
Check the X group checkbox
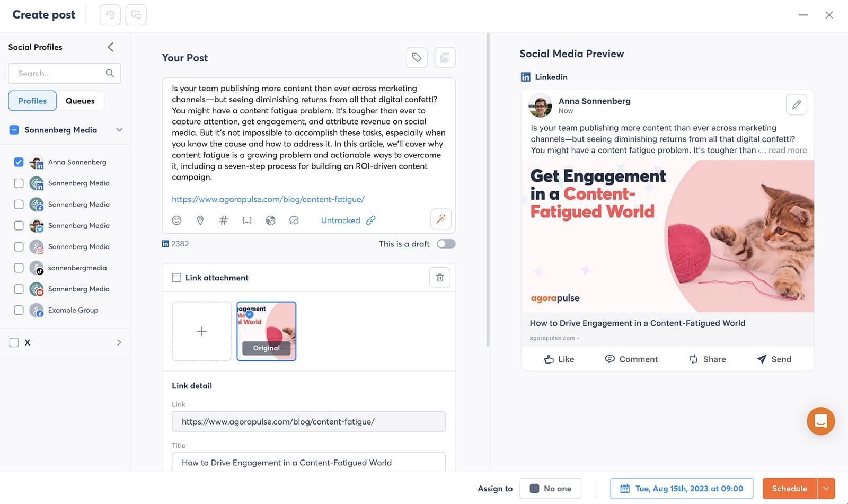[x=14, y=342]
